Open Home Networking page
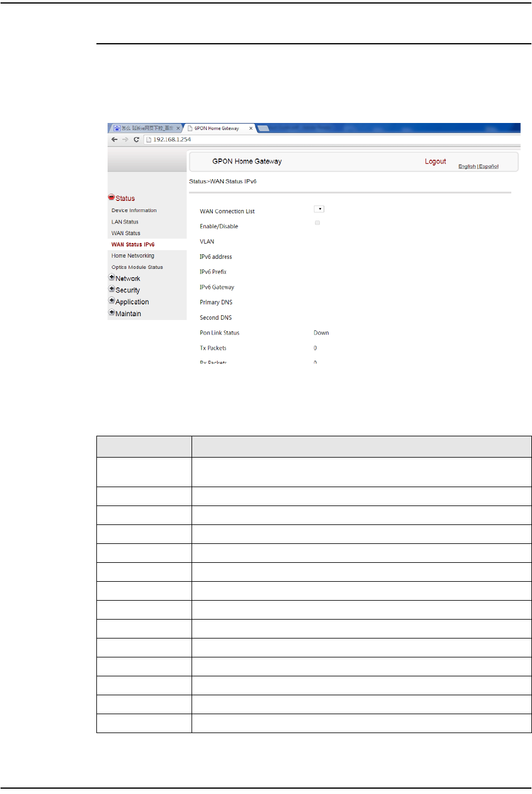Viewport: 532px width, 794px height. [x=133, y=256]
